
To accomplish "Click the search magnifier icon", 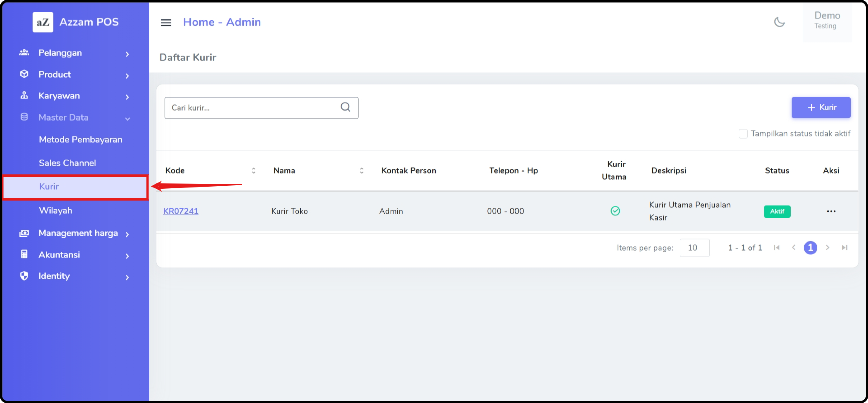I will [345, 107].
